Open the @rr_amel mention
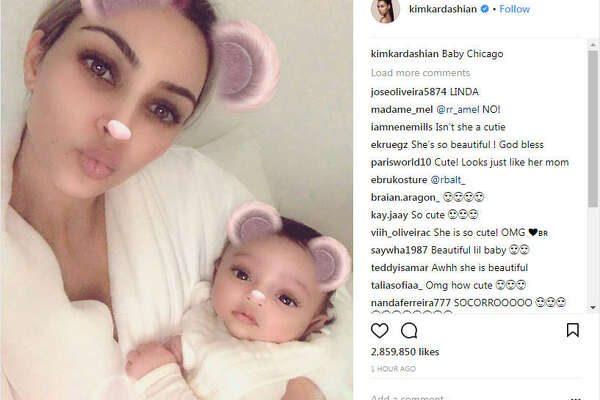 [x=458, y=109]
